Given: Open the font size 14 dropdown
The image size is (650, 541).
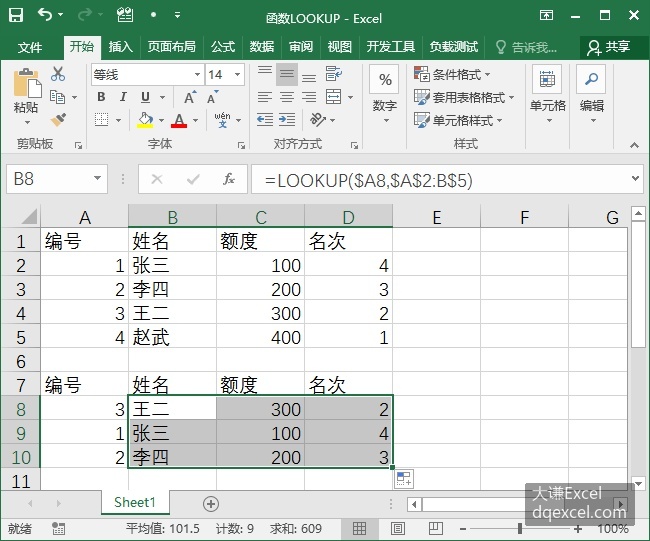Looking at the screenshot, I should tap(238, 75).
